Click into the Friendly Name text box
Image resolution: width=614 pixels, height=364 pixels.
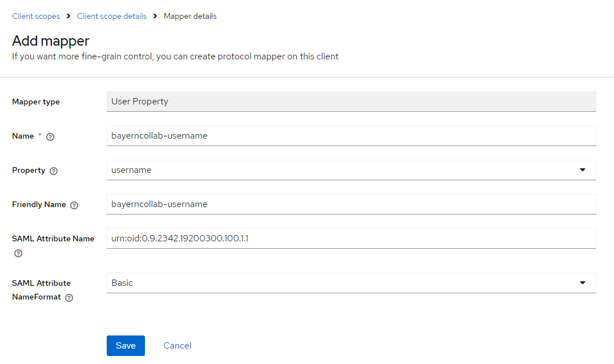351,204
